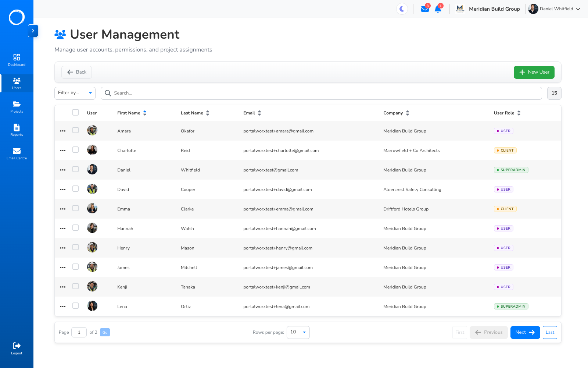The height and width of the screenshot is (368, 588).
Task: Click Daniel's SUPERADMIN role badge
Action: coord(511,170)
